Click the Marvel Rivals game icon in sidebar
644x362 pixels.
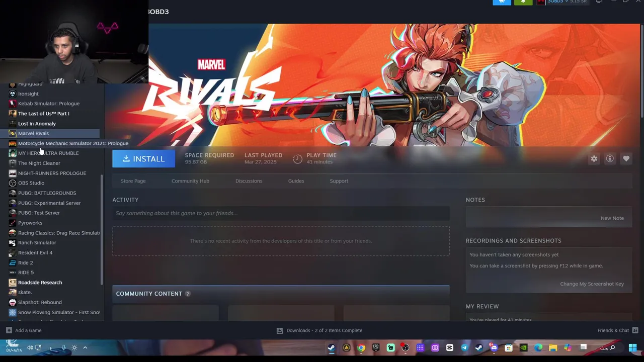pos(13,133)
